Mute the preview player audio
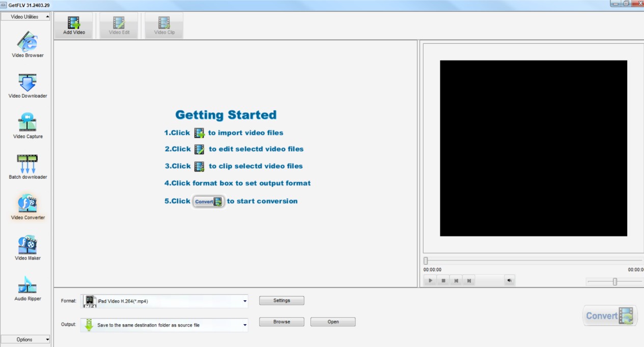Screen dimensions: 644x347 [508, 280]
